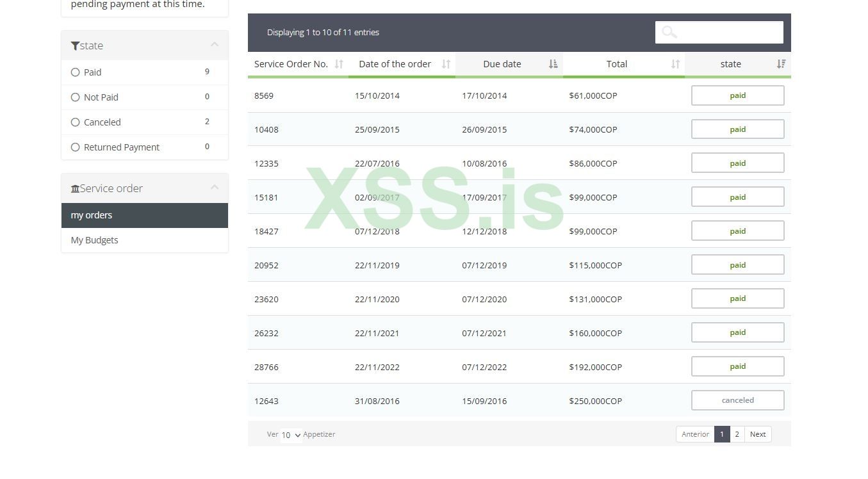868x479 pixels.
Task: Focus the orders search input field
Action: pyautogui.click(x=719, y=32)
